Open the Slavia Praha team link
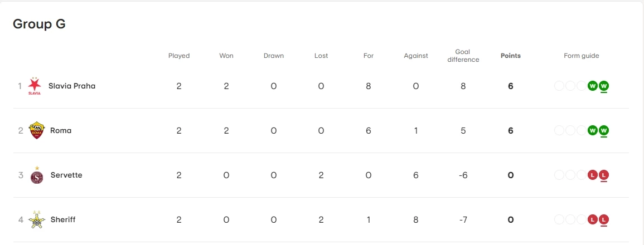This screenshot has width=644, height=245. point(72,86)
